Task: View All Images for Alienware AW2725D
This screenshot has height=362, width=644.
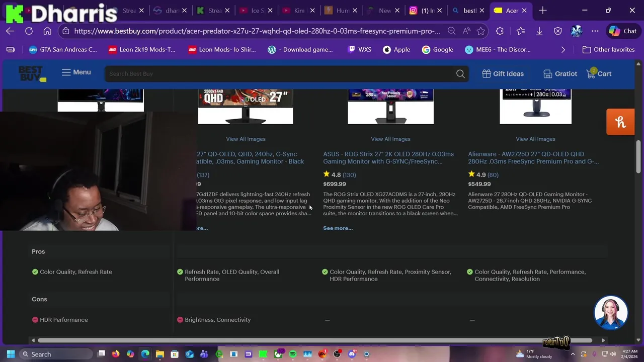Action: 535,139
